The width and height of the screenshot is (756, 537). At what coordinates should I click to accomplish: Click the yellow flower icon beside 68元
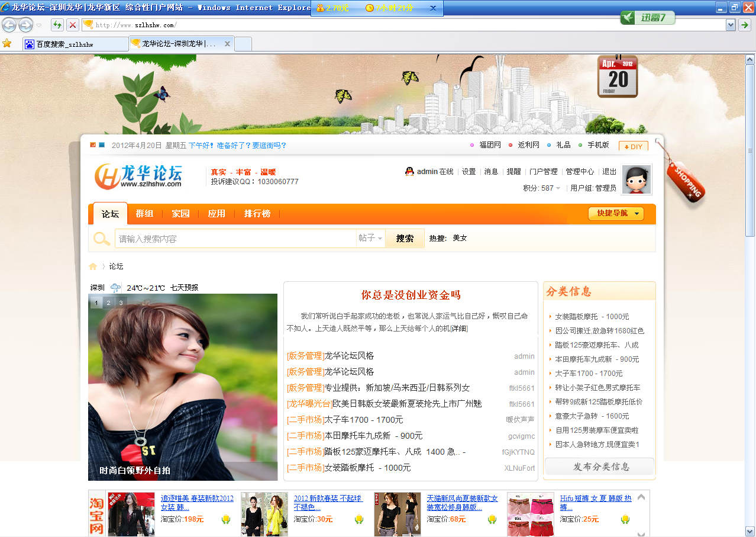tap(492, 519)
